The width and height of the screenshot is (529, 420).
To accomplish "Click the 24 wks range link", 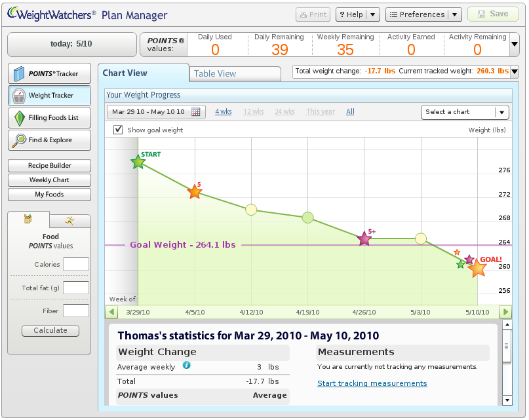I will [x=284, y=111].
